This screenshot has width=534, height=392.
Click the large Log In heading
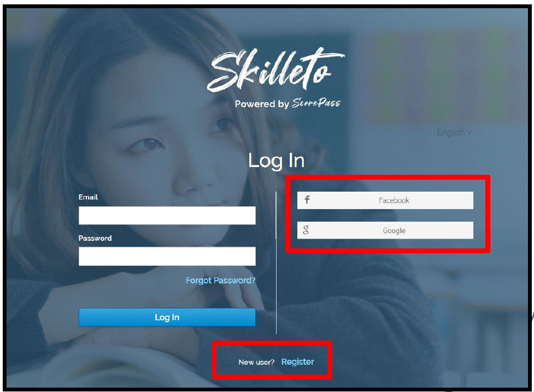point(276,161)
